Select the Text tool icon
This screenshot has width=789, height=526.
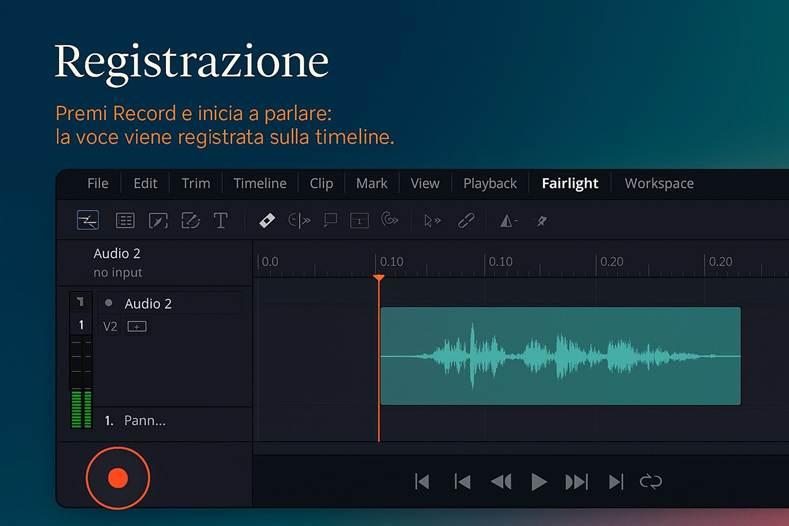coord(220,220)
